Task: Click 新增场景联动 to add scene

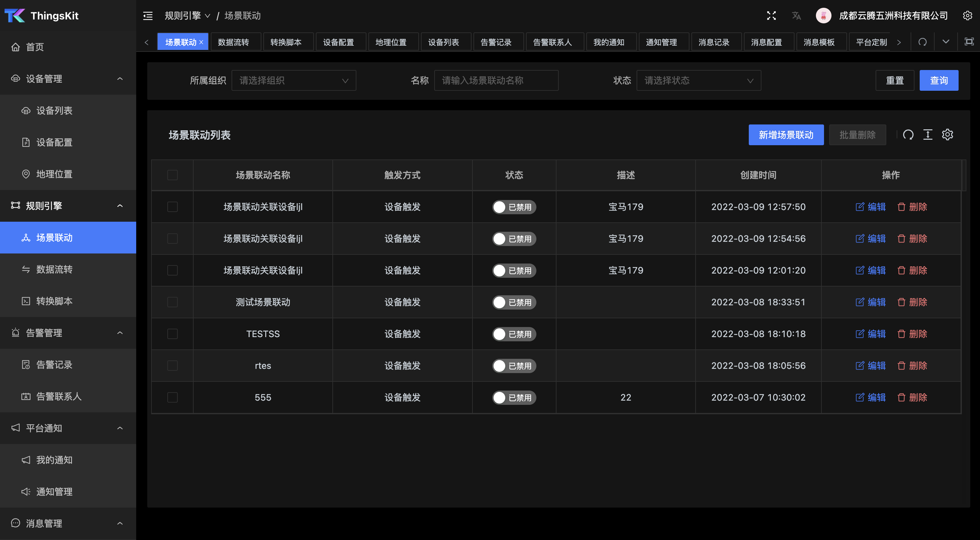Action: [786, 135]
